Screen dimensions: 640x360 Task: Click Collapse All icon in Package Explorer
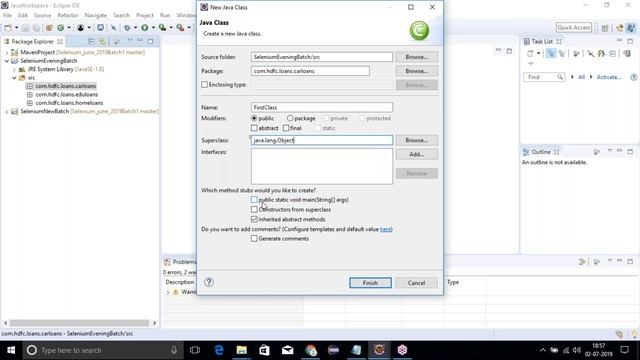tap(91, 42)
